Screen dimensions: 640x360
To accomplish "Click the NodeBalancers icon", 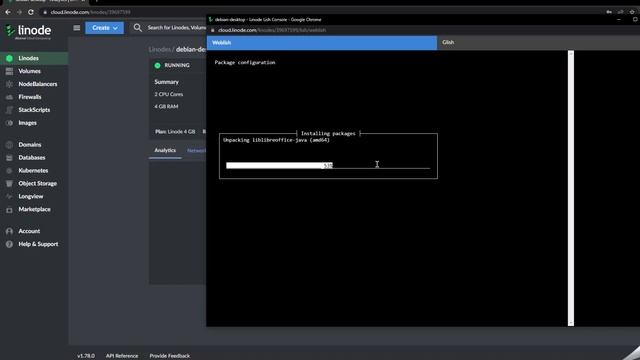I will [x=9, y=84].
